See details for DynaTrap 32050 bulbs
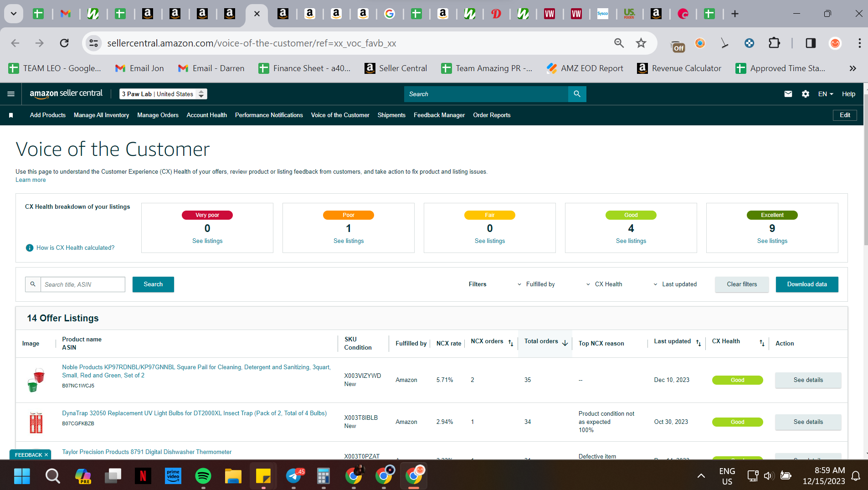This screenshot has height=490, width=868. 808,422
